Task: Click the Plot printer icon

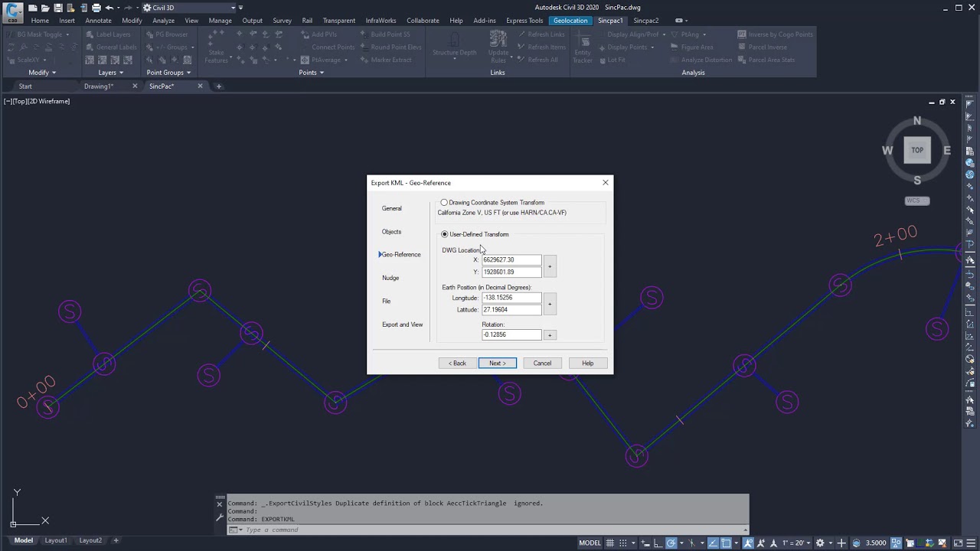Action: click(x=96, y=8)
